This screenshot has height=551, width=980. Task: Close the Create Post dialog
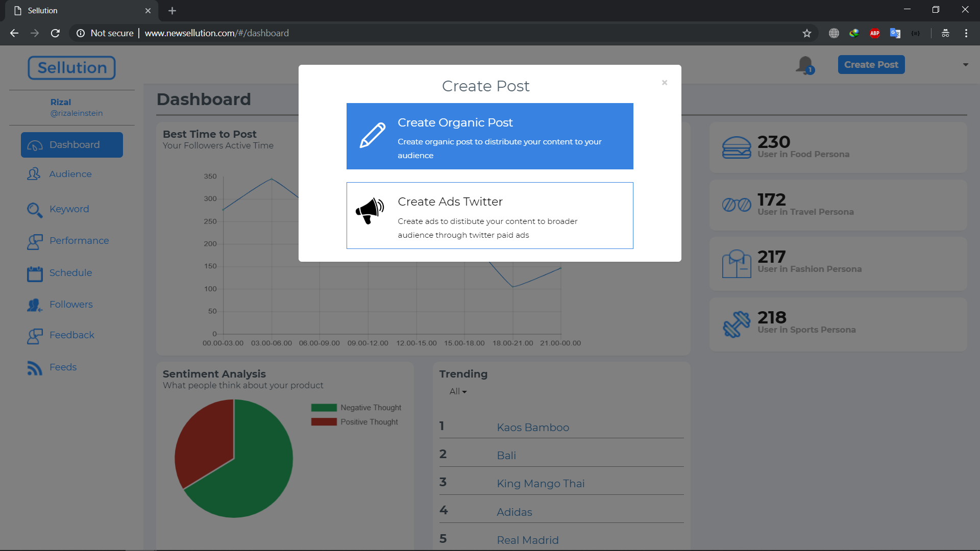click(x=664, y=83)
